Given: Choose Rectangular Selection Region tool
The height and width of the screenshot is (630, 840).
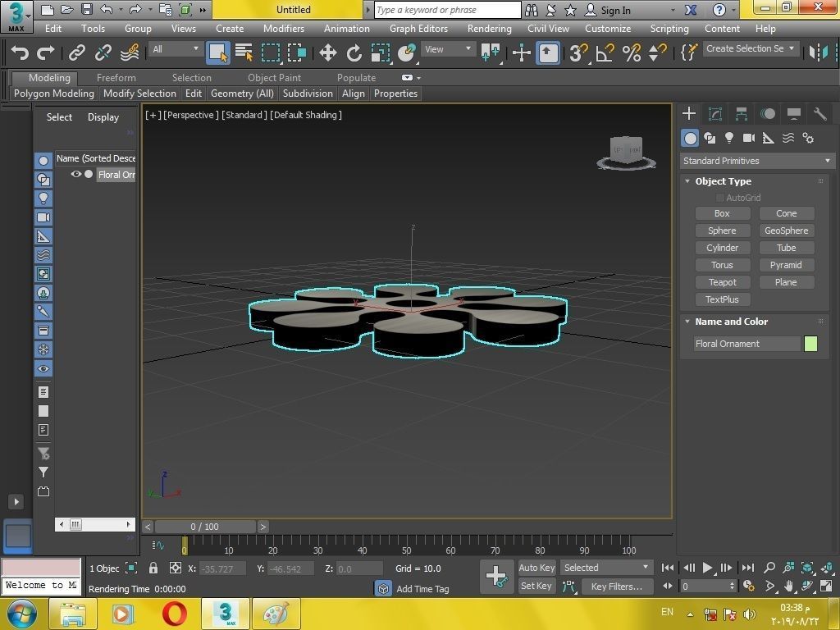Looking at the screenshot, I should pos(271,52).
